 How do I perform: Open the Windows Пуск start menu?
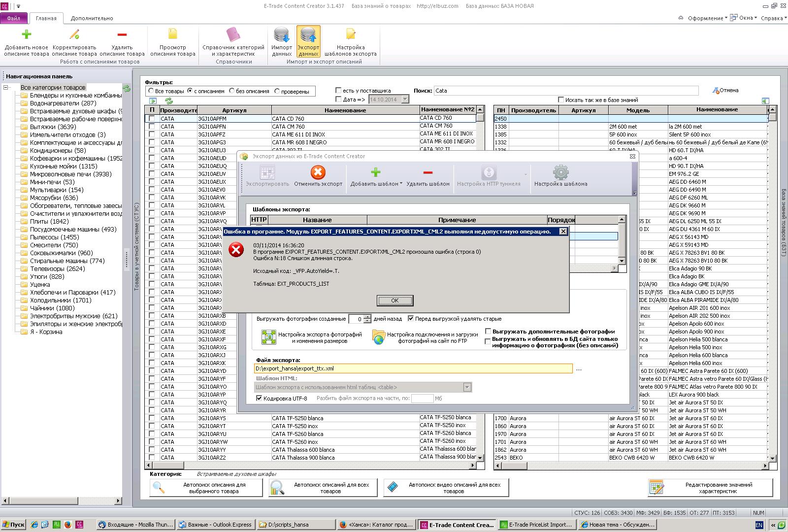point(13,525)
